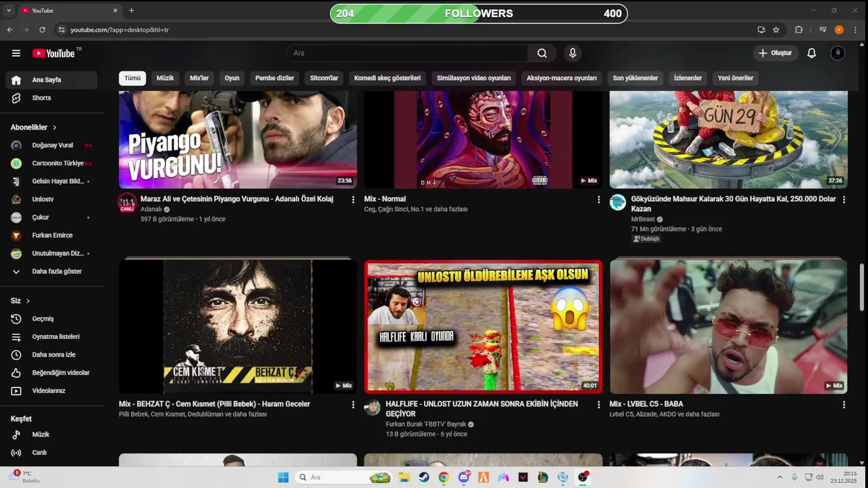The width and height of the screenshot is (868, 488).
Task: Open Furkan Emirce subscription
Action: [x=52, y=235]
